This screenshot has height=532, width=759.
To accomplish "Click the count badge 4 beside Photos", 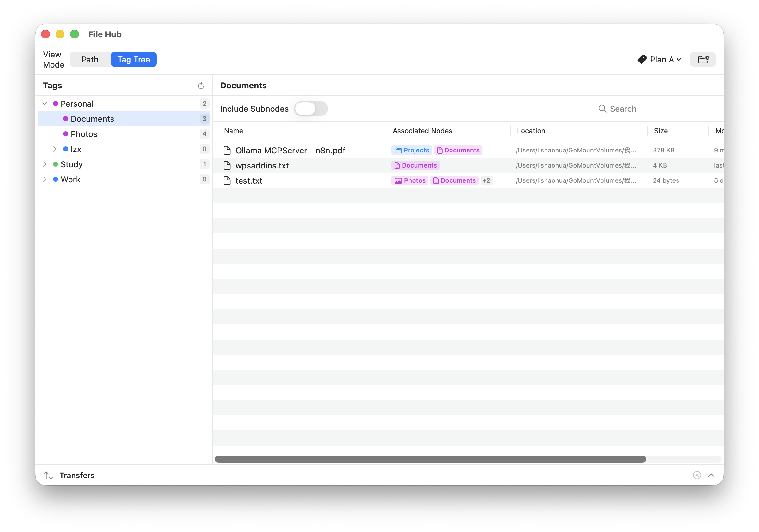I will (x=204, y=134).
